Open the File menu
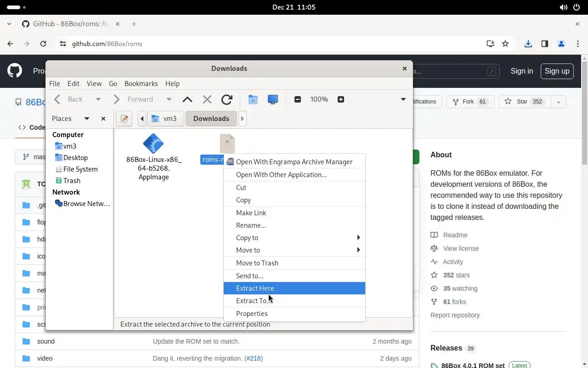The image size is (588, 368). tap(55, 84)
